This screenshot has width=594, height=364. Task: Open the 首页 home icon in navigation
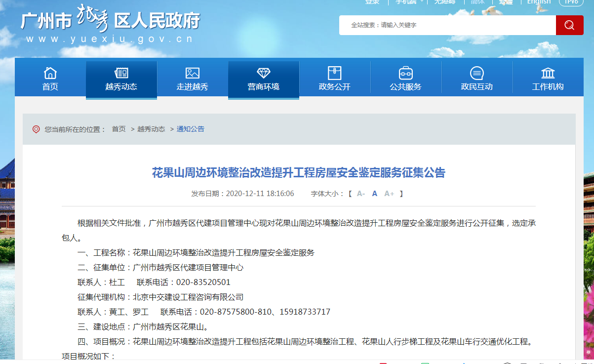50,74
